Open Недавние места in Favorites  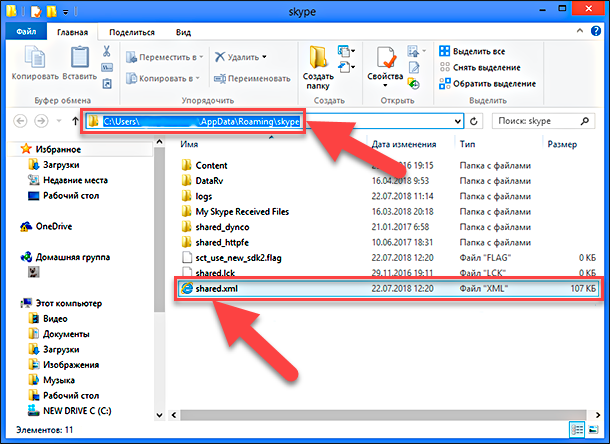tap(68, 180)
